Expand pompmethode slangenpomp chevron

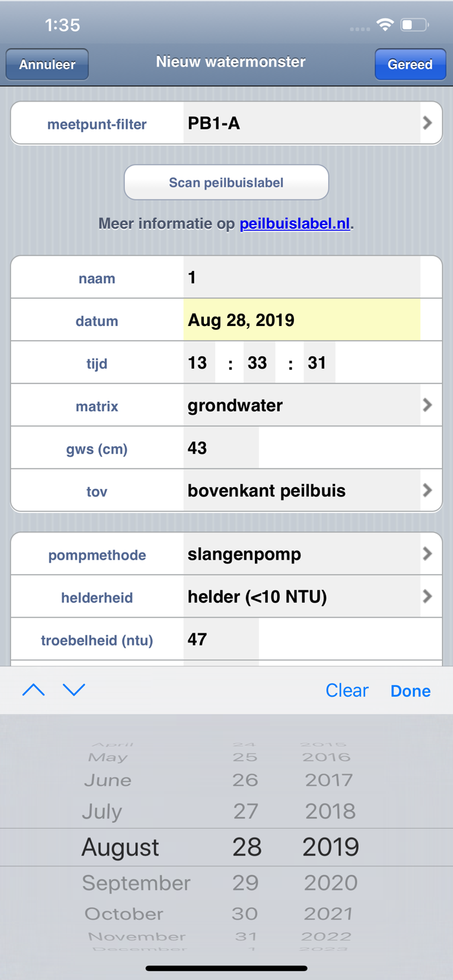click(x=427, y=554)
